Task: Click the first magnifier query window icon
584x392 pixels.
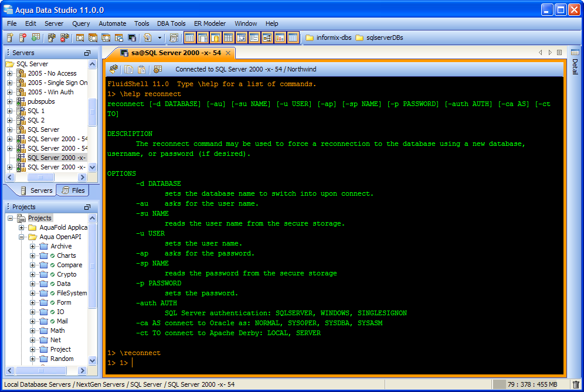Action: [80, 38]
